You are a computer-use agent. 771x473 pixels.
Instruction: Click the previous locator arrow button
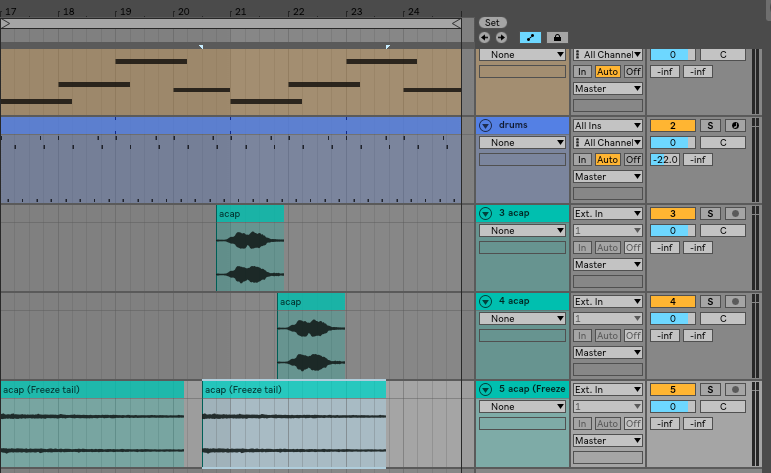coord(484,37)
